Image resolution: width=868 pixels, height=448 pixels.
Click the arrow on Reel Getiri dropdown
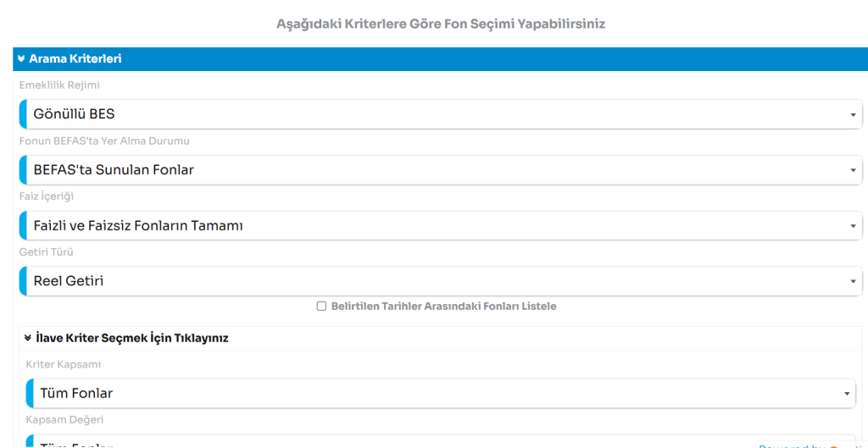[x=853, y=282]
